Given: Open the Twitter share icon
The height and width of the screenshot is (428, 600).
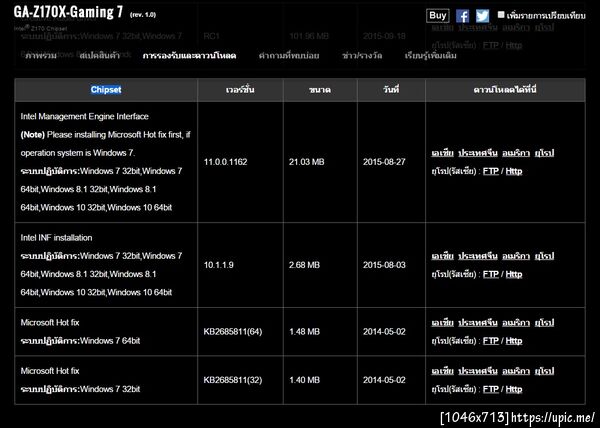Looking at the screenshot, I should pos(482,16).
